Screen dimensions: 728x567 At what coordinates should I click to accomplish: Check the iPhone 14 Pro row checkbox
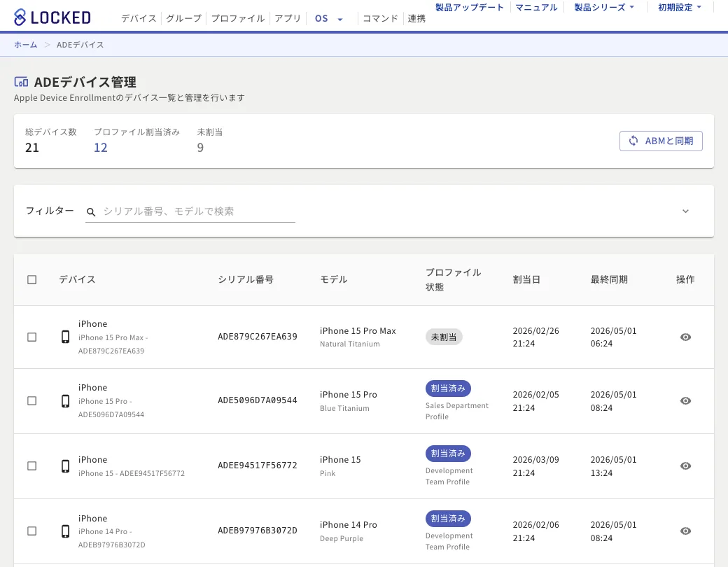point(31,531)
